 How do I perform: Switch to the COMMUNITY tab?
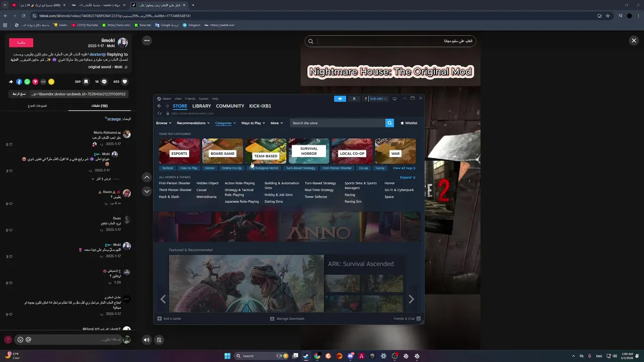230,106
